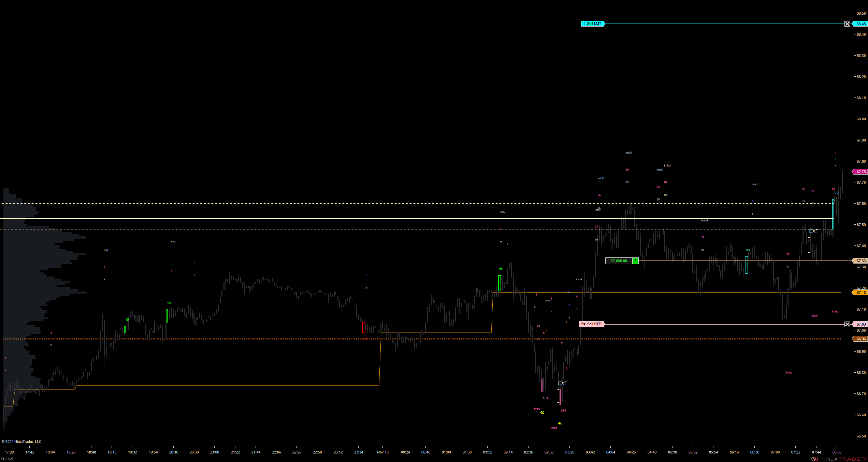Click the teal rectangle labeled 66
Image resolution: width=868 pixels, height=462 pixels.
pos(747,265)
